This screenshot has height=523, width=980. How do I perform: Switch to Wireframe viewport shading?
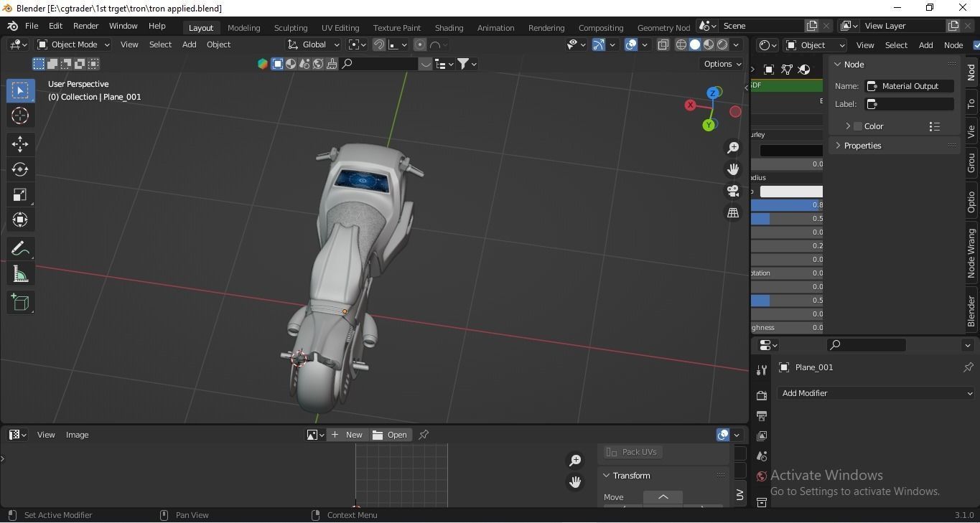[x=681, y=44]
